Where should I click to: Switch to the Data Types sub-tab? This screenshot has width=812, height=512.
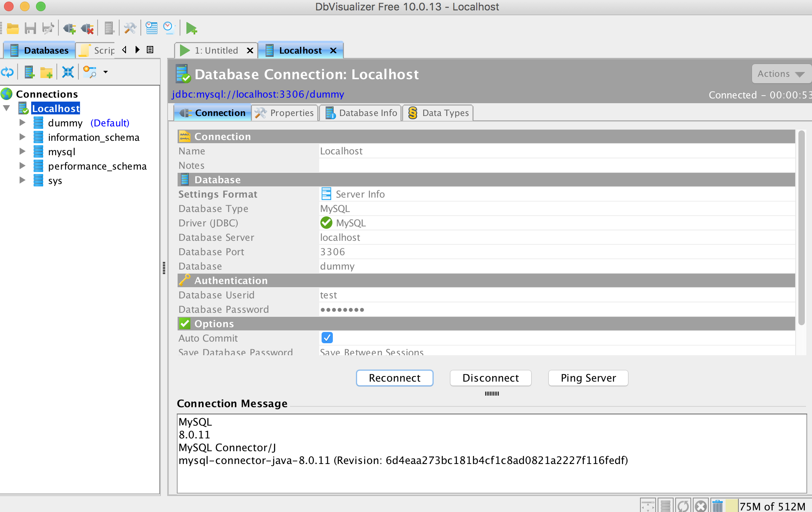point(438,113)
